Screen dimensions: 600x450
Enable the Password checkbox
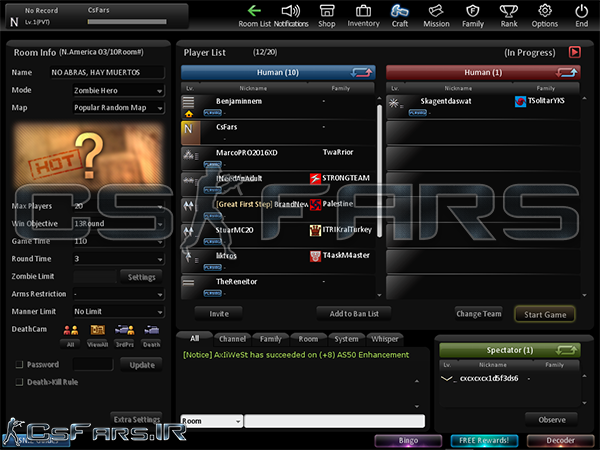(x=17, y=365)
